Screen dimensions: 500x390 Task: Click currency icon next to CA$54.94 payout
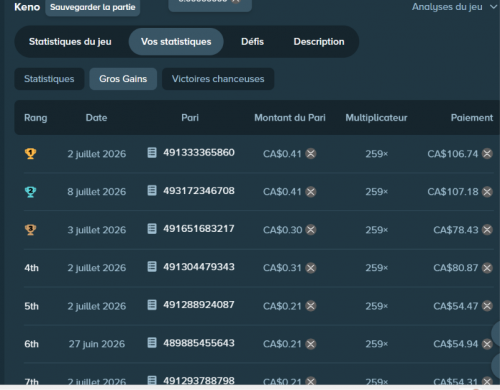tap(487, 344)
